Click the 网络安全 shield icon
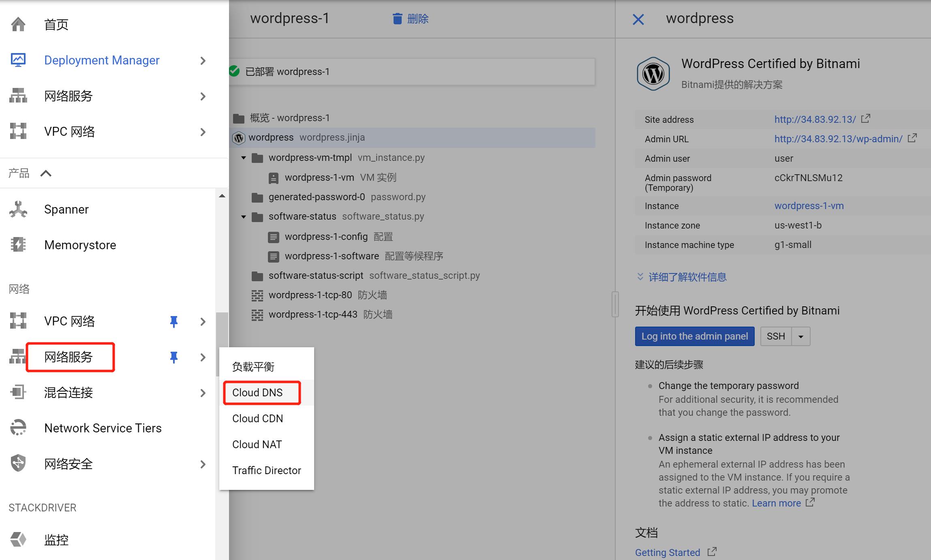The width and height of the screenshot is (931, 560). pos(18,464)
